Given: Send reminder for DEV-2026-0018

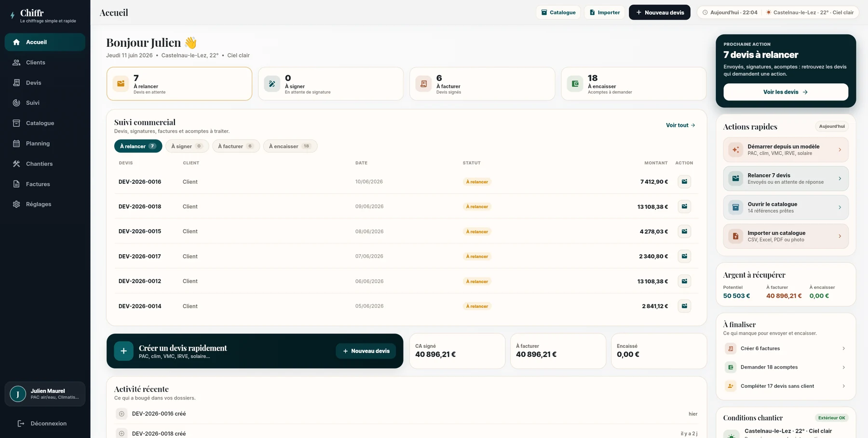Looking at the screenshot, I should tap(684, 206).
